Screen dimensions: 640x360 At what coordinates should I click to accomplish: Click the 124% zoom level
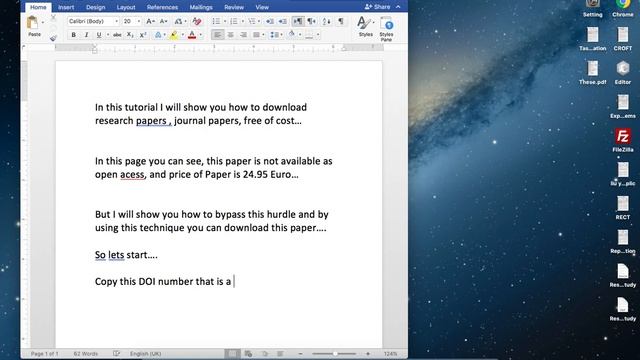(x=390, y=353)
